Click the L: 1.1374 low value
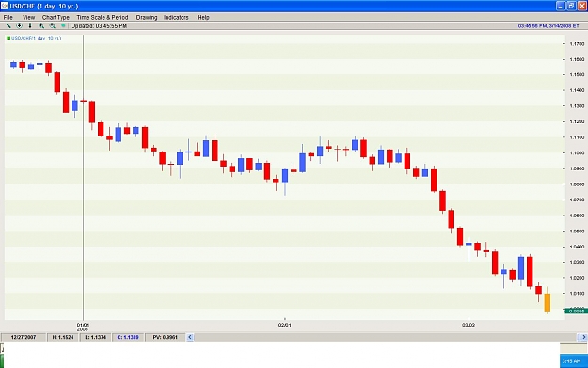Screen dimensions: 588x368 (x=95, y=337)
